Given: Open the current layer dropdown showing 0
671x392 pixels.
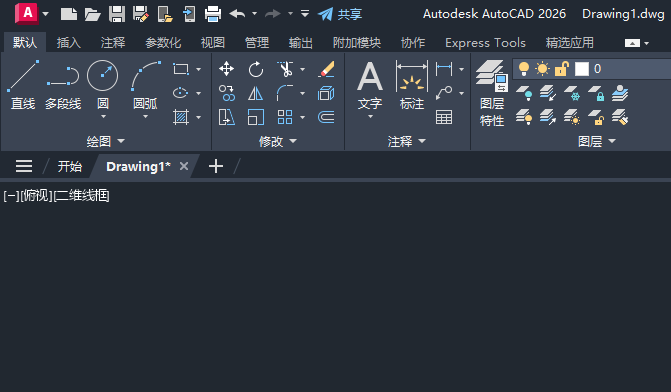Looking at the screenshot, I should (x=592, y=69).
